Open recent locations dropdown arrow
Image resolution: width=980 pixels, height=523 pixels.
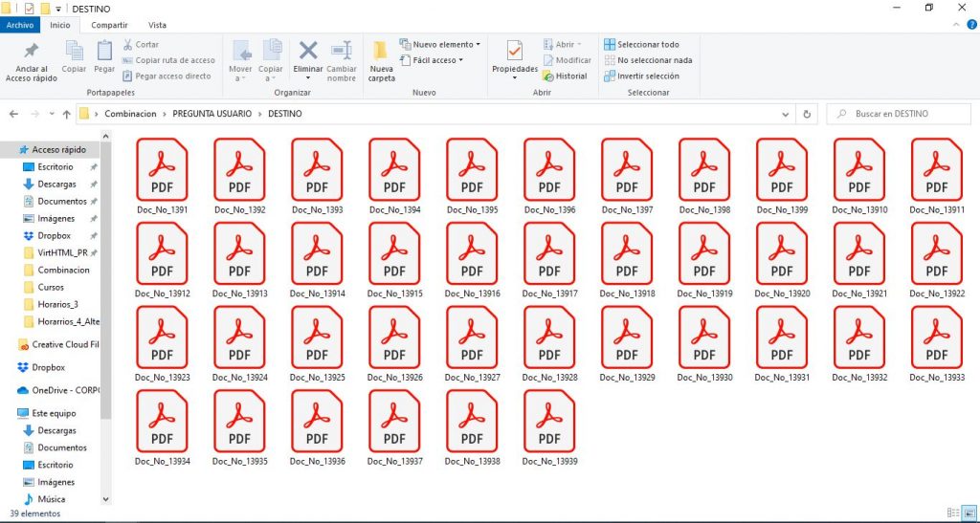pos(52,115)
